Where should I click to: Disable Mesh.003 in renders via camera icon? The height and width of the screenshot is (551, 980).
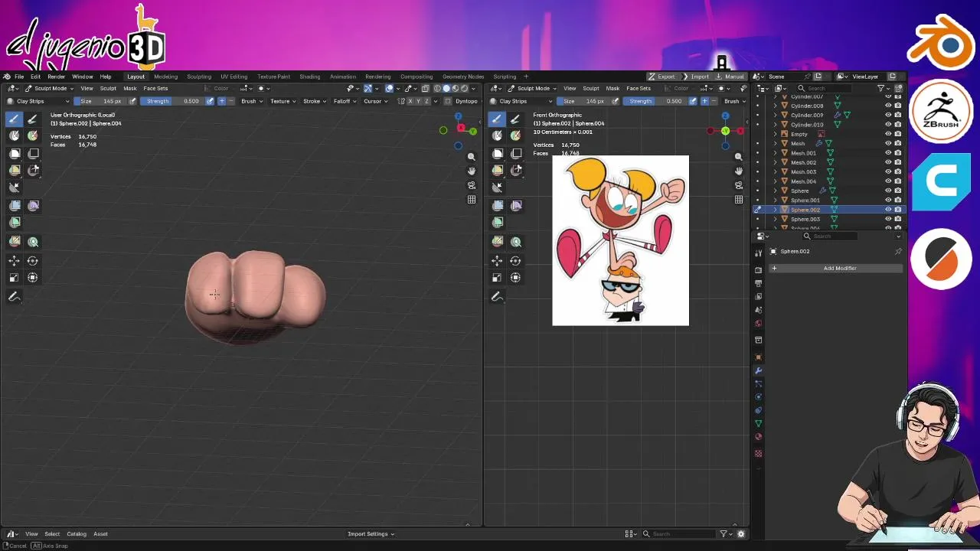(897, 171)
